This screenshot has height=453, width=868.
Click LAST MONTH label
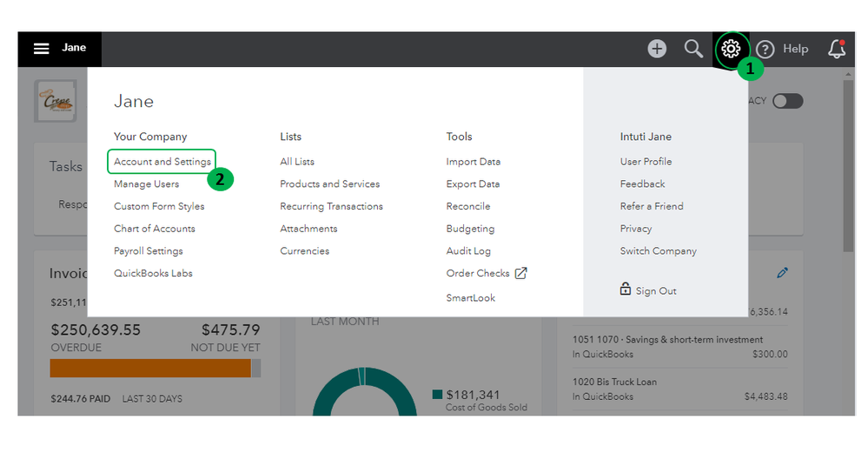click(x=345, y=322)
